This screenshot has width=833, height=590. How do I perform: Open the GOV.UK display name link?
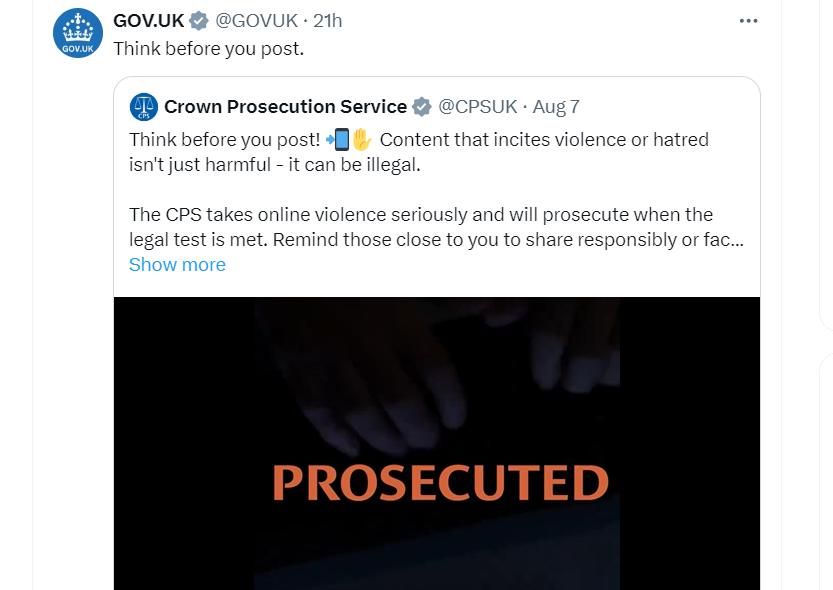pos(149,21)
